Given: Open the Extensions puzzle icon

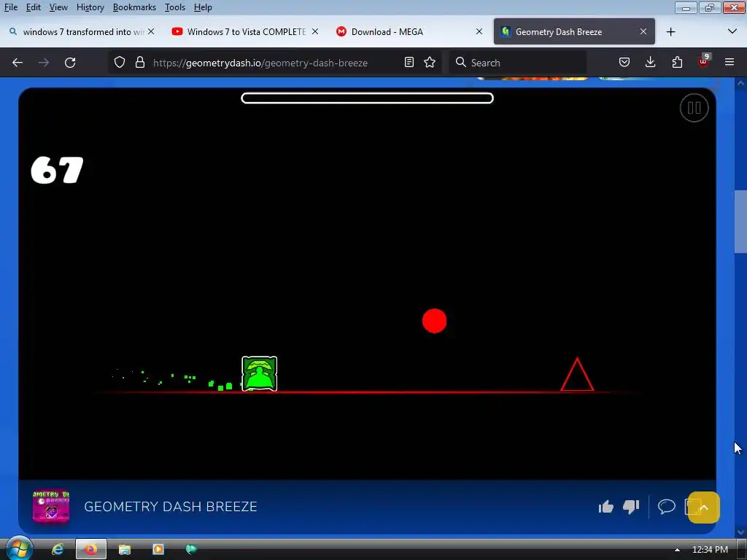Looking at the screenshot, I should pyautogui.click(x=677, y=63).
